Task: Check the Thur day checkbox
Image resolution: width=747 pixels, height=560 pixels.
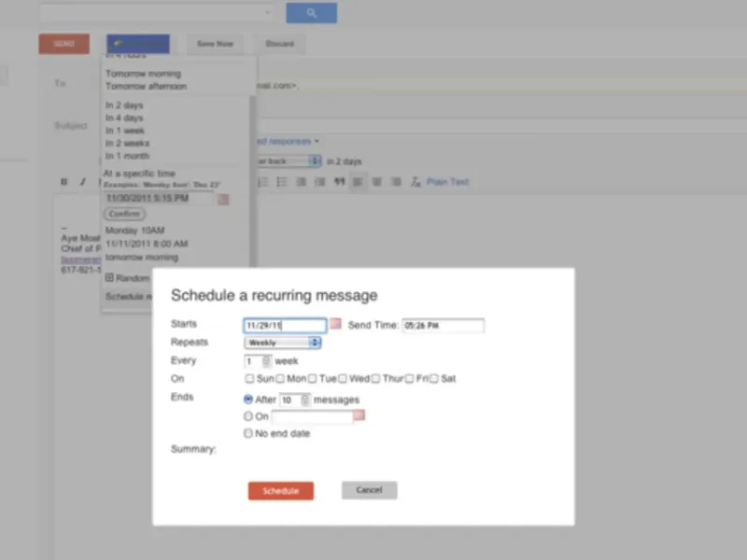Action: tap(375, 379)
